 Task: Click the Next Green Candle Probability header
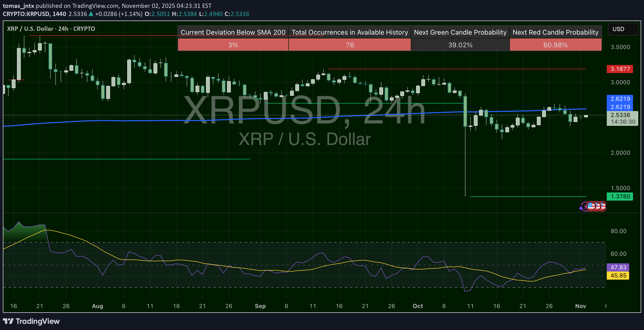click(x=460, y=32)
